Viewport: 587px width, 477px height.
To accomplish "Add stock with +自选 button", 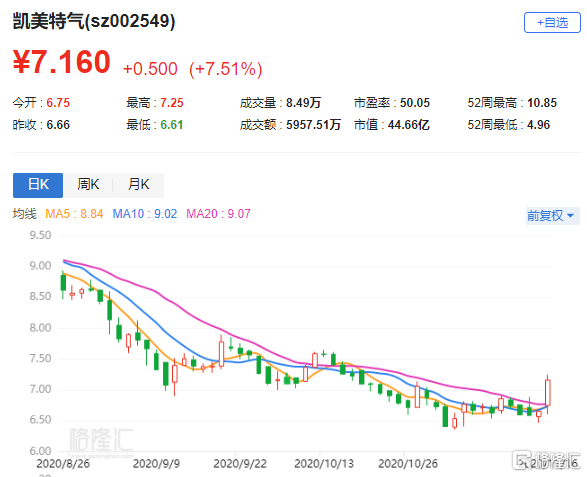I will click(x=552, y=22).
